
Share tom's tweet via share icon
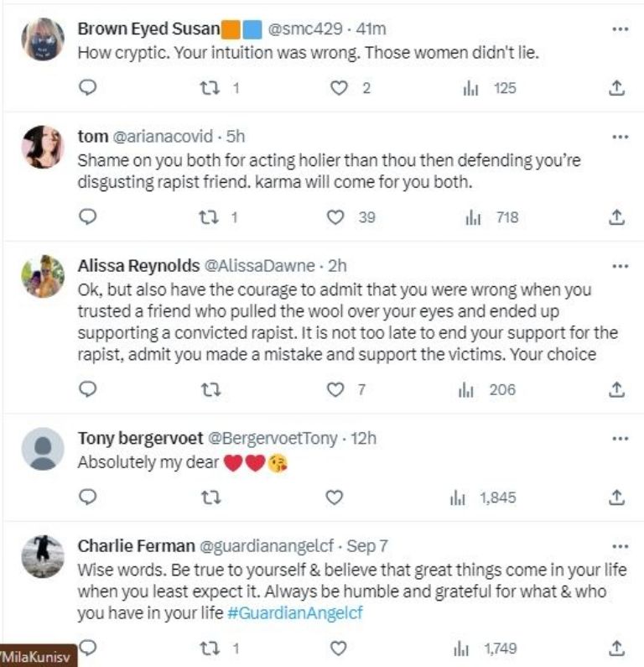point(617,217)
